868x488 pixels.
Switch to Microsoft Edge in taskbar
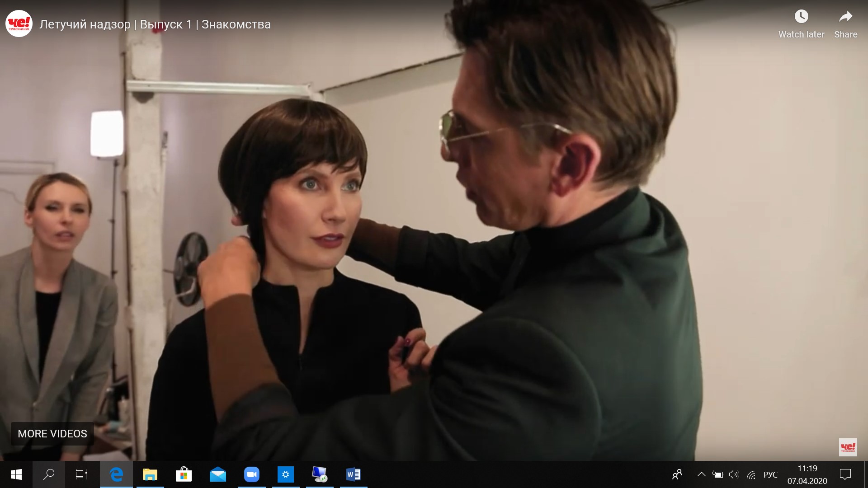pyautogui.click(x=117, y=474)
